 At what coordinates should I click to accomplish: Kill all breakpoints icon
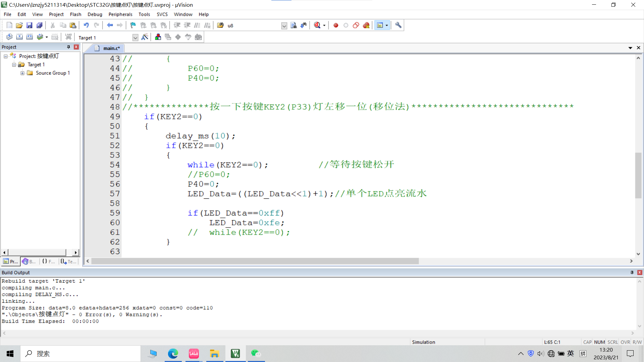click(366, 25)
